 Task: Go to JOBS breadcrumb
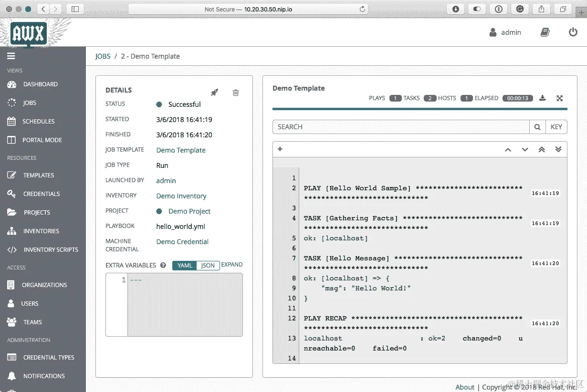pos(103,56)
